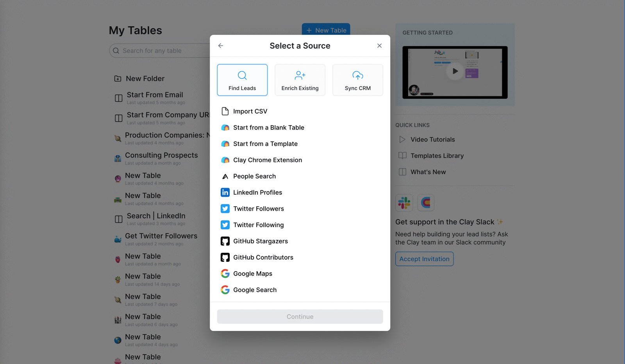Click the Start From Email table icon

pos(119,98)
